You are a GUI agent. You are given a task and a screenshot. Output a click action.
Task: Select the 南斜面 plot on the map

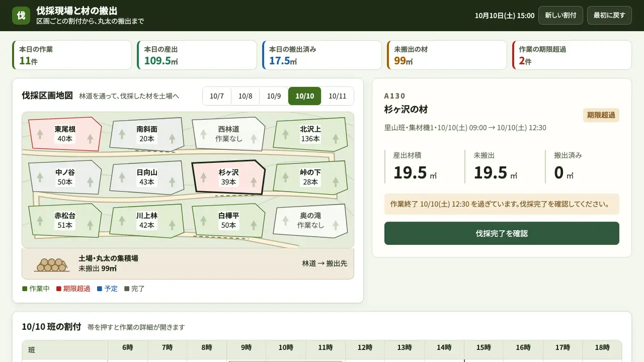[147, 134]
